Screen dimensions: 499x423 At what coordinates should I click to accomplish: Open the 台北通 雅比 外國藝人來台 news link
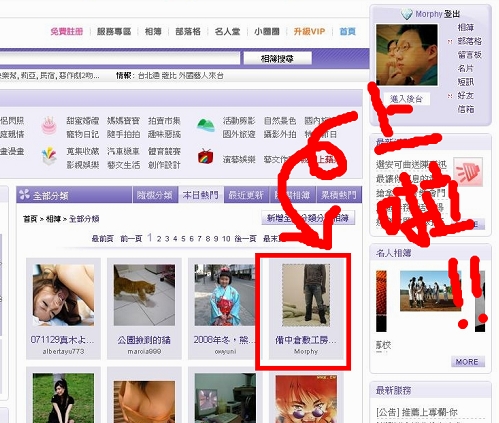pos(180,76)
